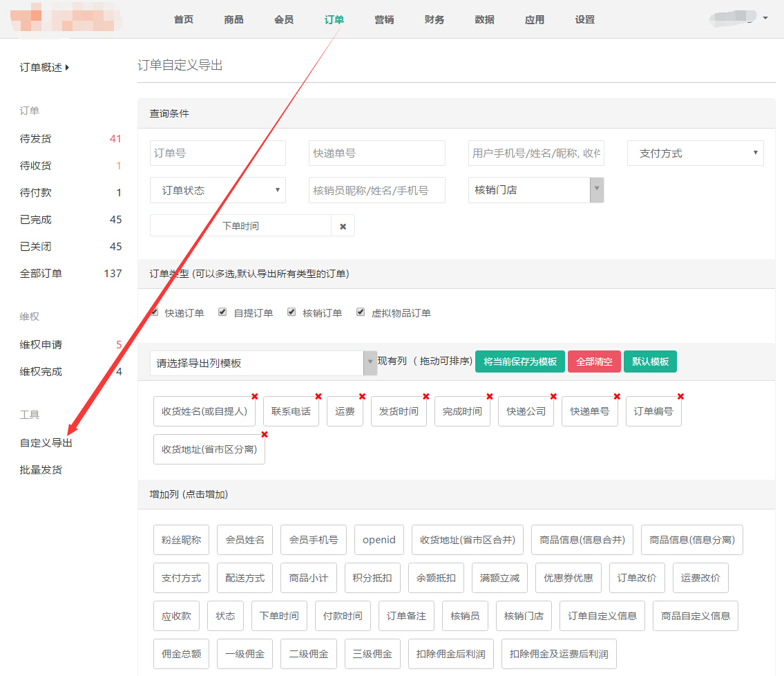Screen dimensions: 784x676
Task: Remove the 订单编号 column via red X
Action: pyautogui.click(x=680, y=397)
